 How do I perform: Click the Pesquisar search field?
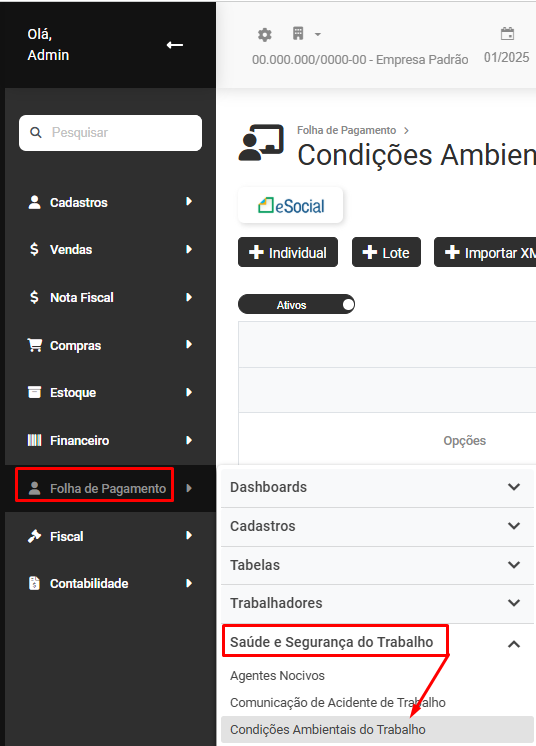pos(110,133)
